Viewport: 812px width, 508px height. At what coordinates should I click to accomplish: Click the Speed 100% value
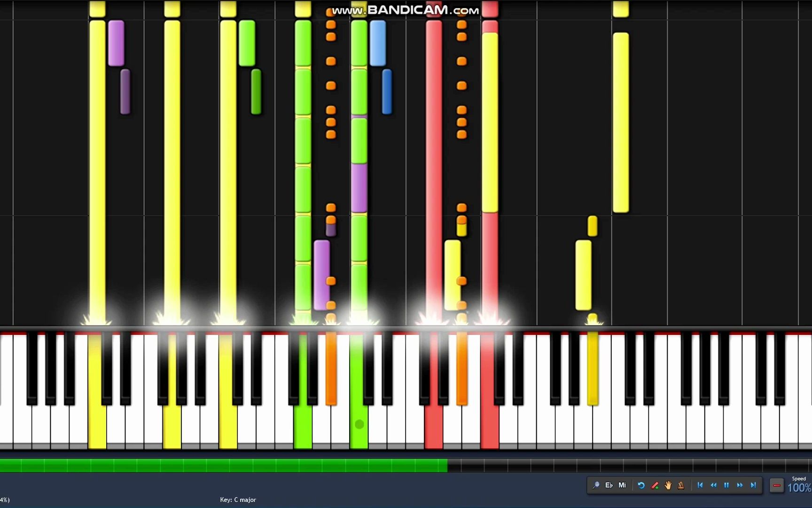[x=799, y=488]
